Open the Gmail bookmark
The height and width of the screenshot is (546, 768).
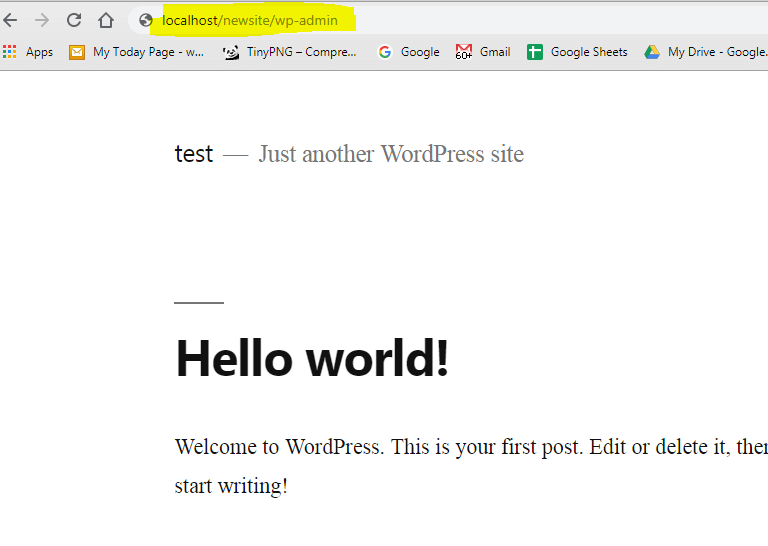tap(495, 52)
